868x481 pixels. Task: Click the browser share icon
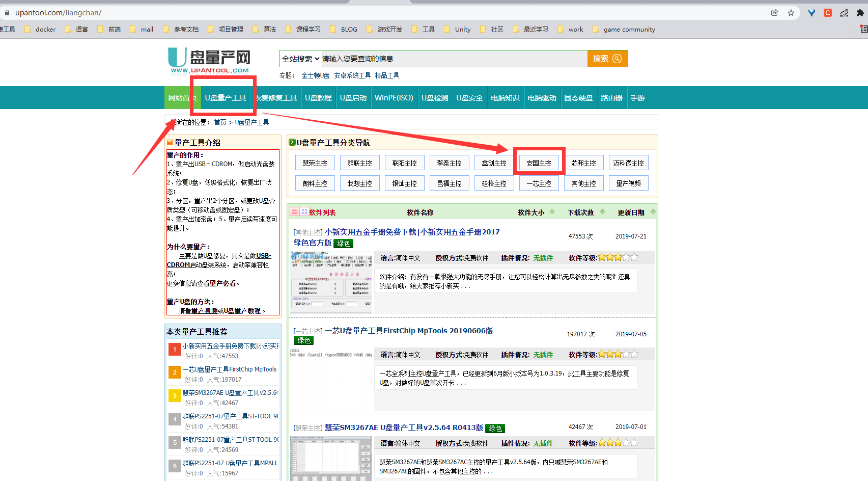(775, 12)
